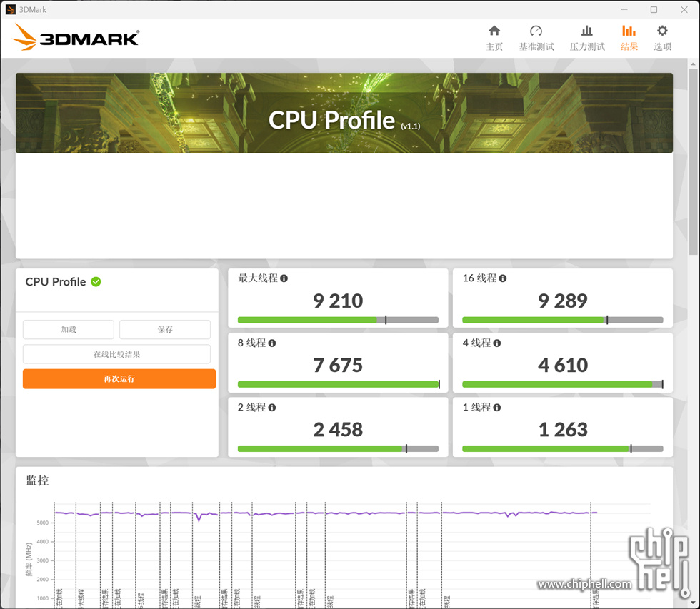Click the 2 线程 card label
This screenshot has width=700, height=609.
tap(251, 408)
